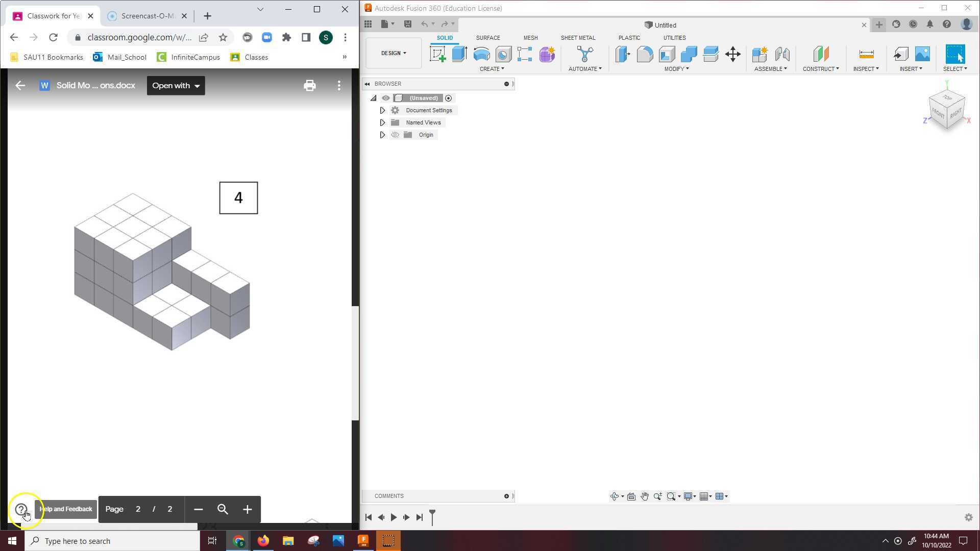
Task: Switch to the SURFACE tab
Action: 488,38
